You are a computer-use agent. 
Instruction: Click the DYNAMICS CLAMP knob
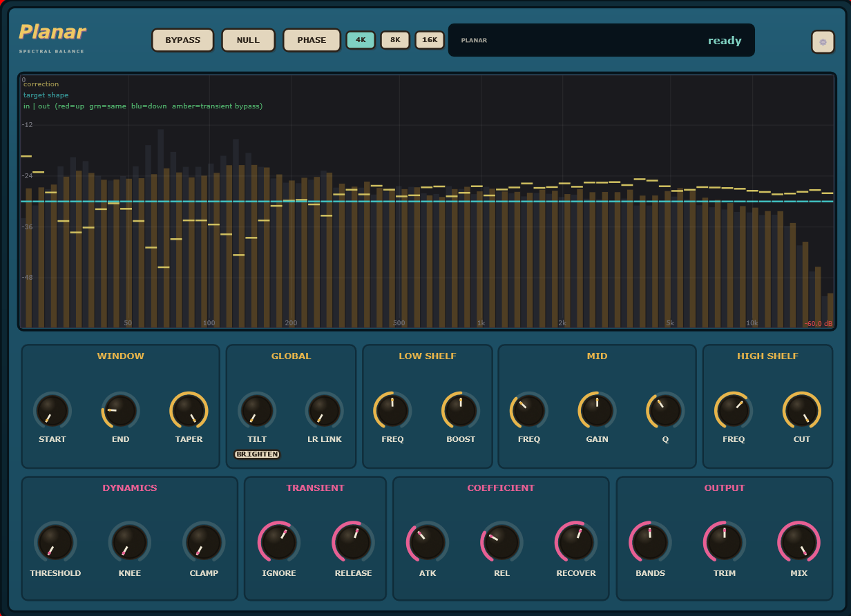point(204,542)
